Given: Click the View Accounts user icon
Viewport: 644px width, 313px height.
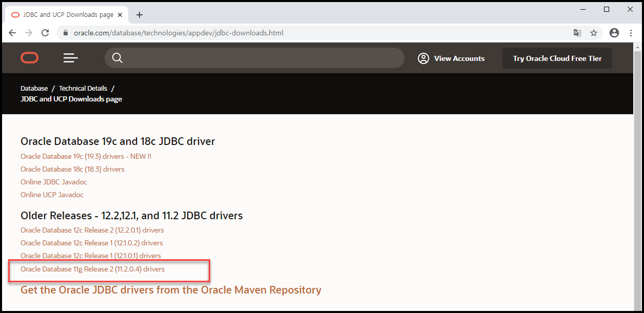Looking at the screenshot, I should tap(424, 58).
